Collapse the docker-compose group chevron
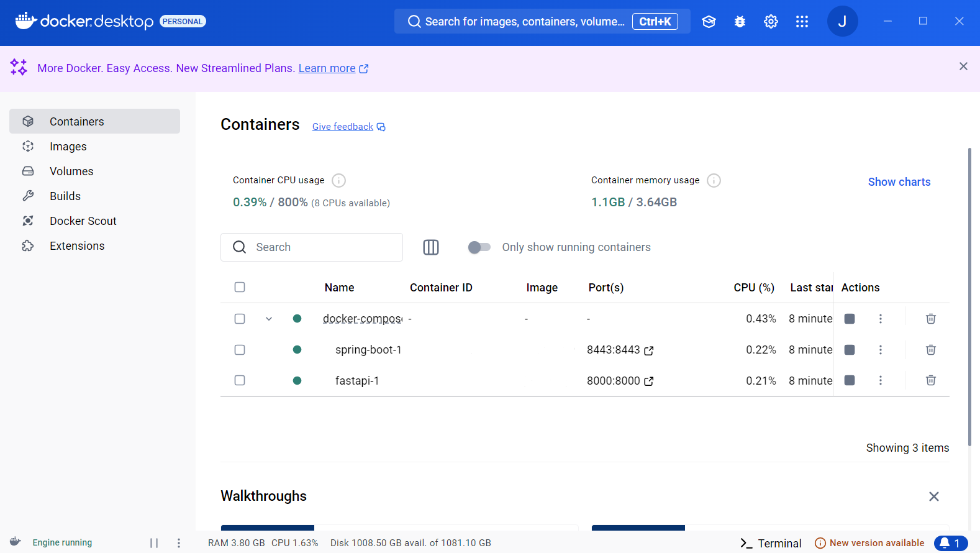 (x=269, y=319)
